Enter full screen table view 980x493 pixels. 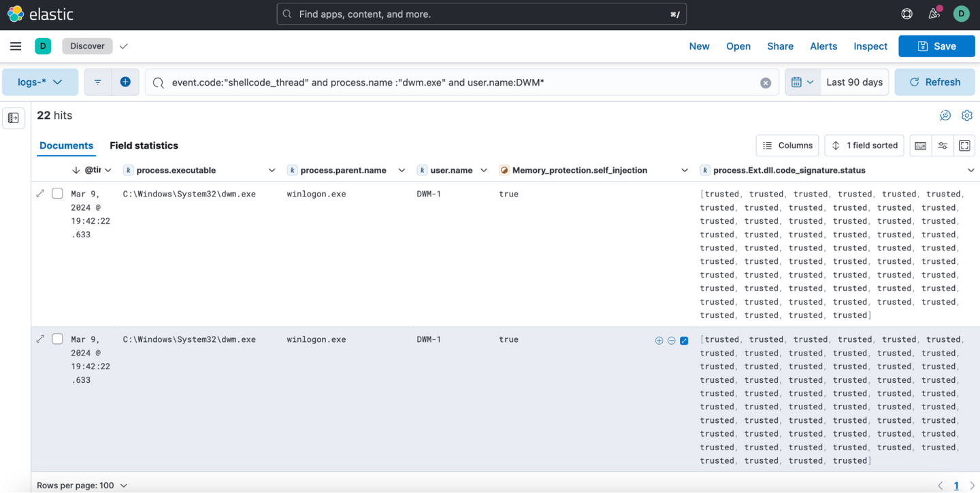[964, 146]
